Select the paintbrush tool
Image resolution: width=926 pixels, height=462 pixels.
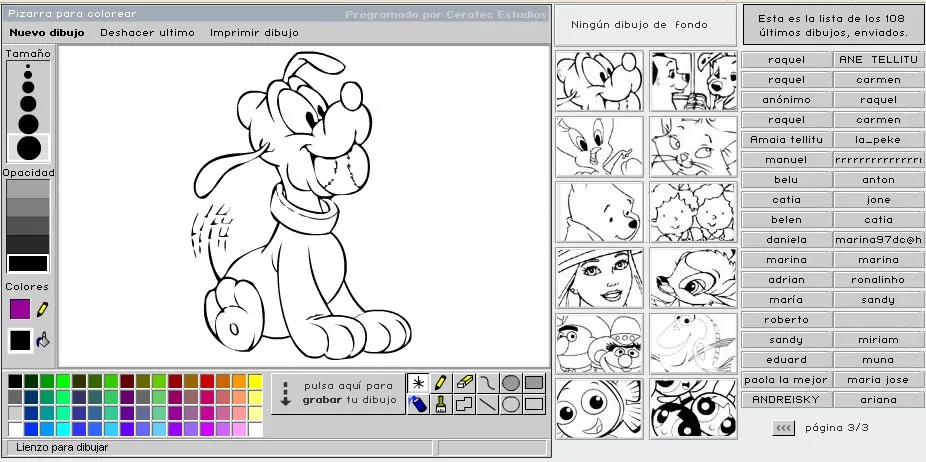pyautogui.click(x=441, y=404)
